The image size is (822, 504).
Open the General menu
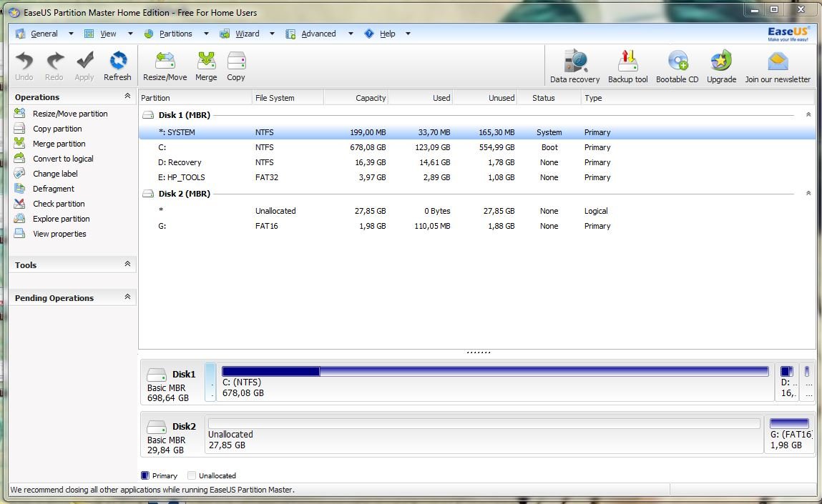click(x=44, y=34)
